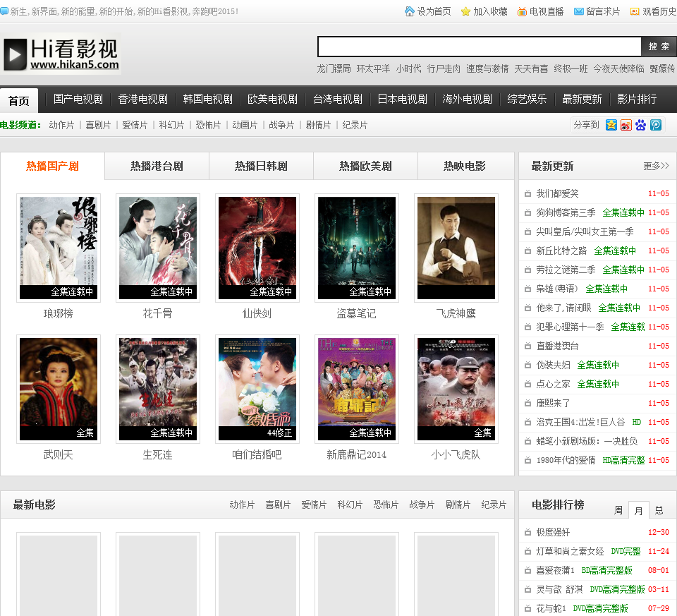
Task: Open the 飞虎神鹰 poster thumbnail
Action: tap(456, 248)
